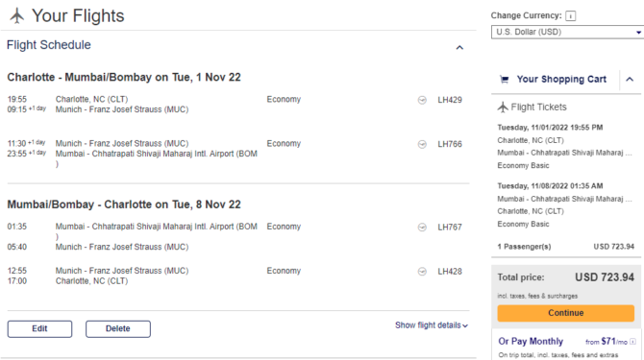
Task: Click the airplane icon beside Your Flights
Action: 17,16
